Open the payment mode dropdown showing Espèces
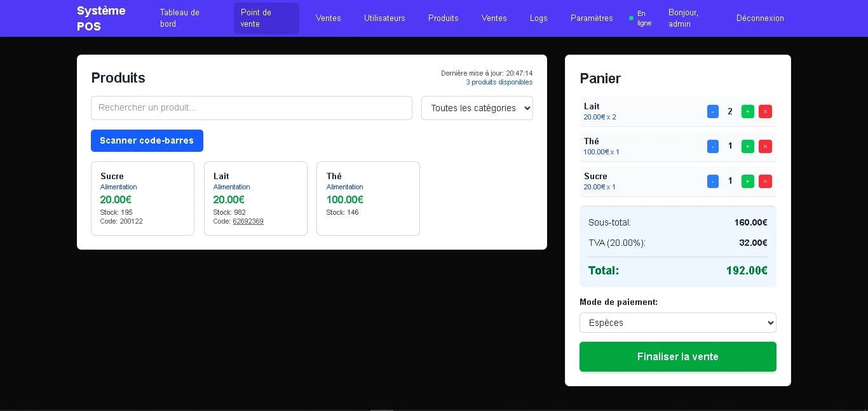This screenshot has width=868, height=411. click(677, 323)
